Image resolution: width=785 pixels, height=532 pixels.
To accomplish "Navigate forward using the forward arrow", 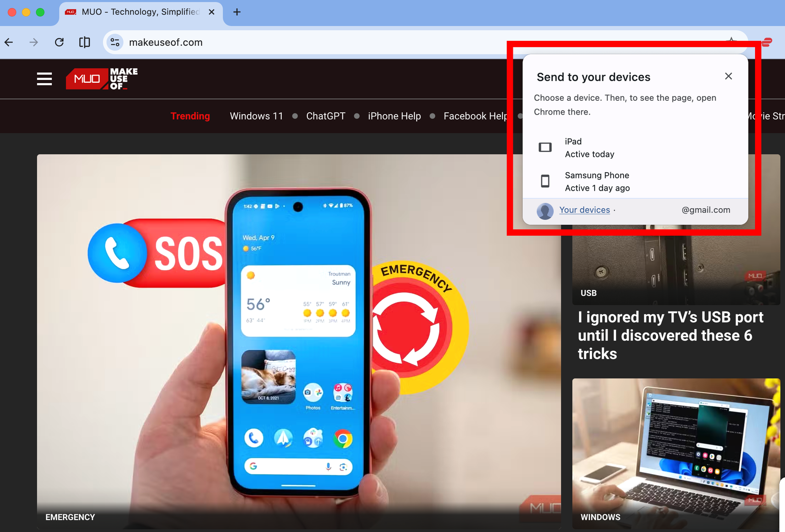I will pyautogui.click(x=33, y=42).
